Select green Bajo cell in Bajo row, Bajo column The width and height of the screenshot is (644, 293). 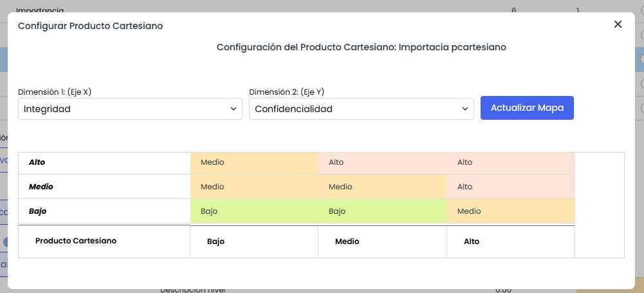[254, 211]
